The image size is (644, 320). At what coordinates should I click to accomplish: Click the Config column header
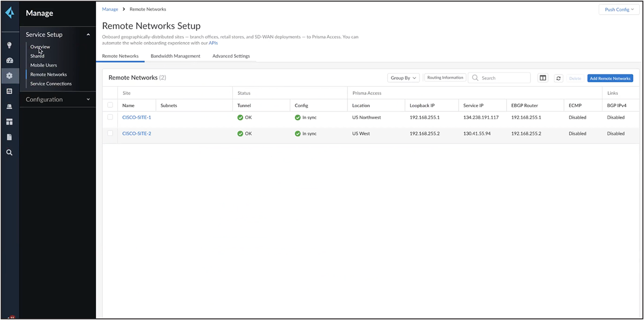pyautogui.click(x=301, y=105)
